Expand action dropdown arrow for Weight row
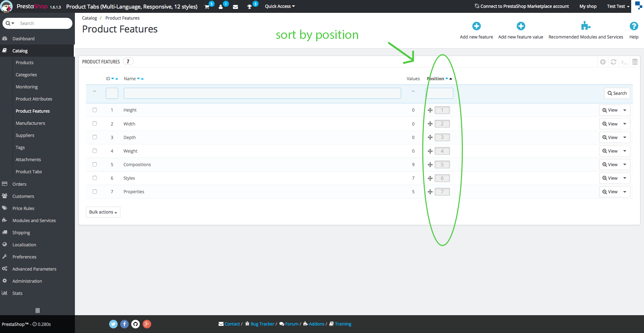This screenshot has width=644, height=333. pos(625,151)
